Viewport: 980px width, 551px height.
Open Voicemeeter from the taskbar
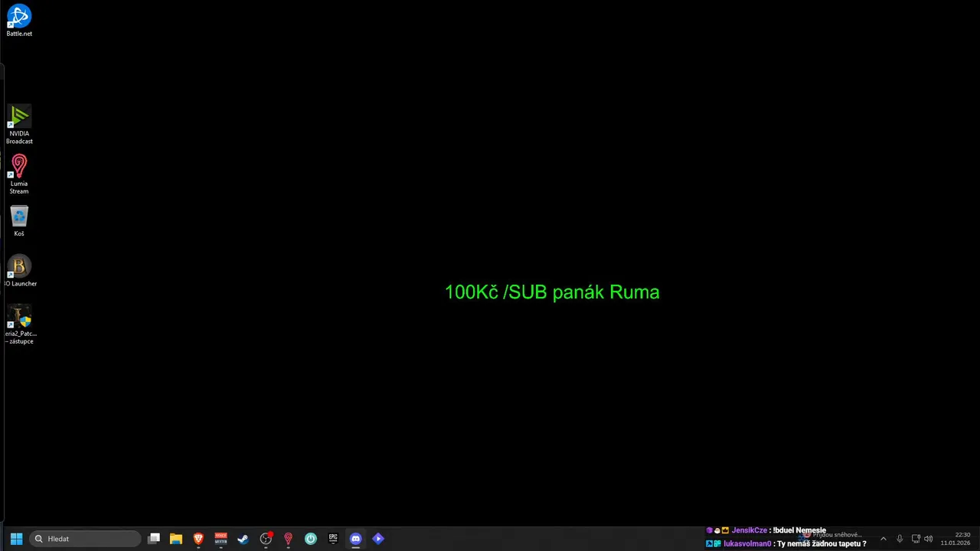(x=220, y=539)
